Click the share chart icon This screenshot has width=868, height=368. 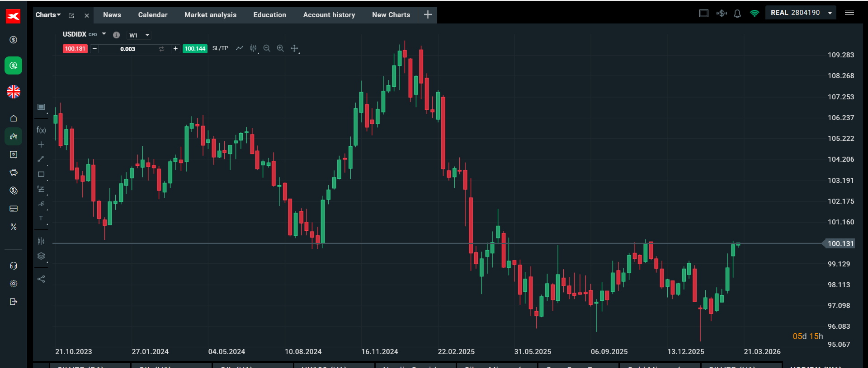pos(41,279)
